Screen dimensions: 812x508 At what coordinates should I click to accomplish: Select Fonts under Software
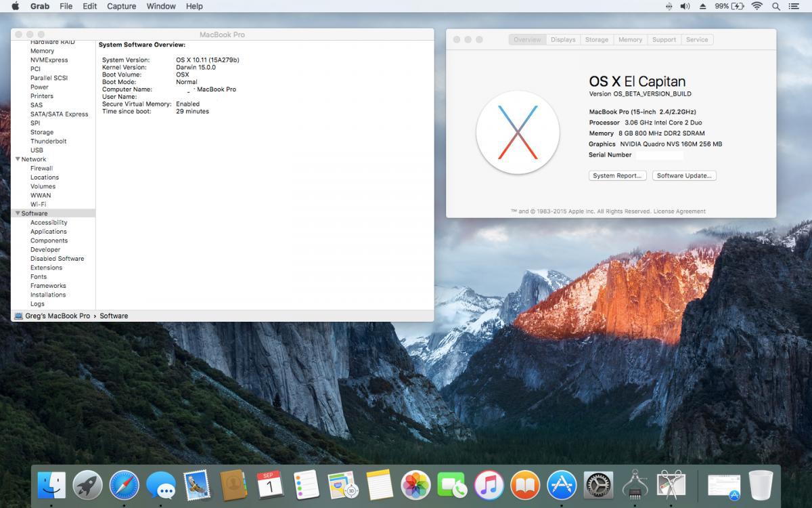click(x=39, y=276)
